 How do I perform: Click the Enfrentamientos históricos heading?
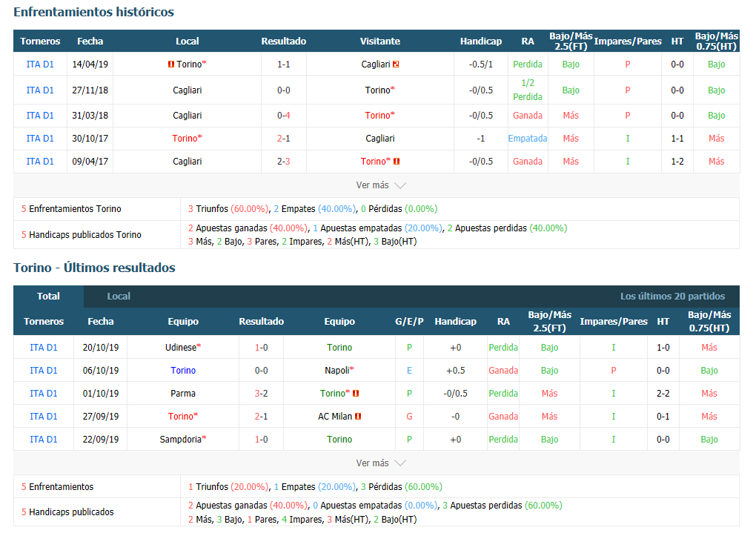coord(93,12)
